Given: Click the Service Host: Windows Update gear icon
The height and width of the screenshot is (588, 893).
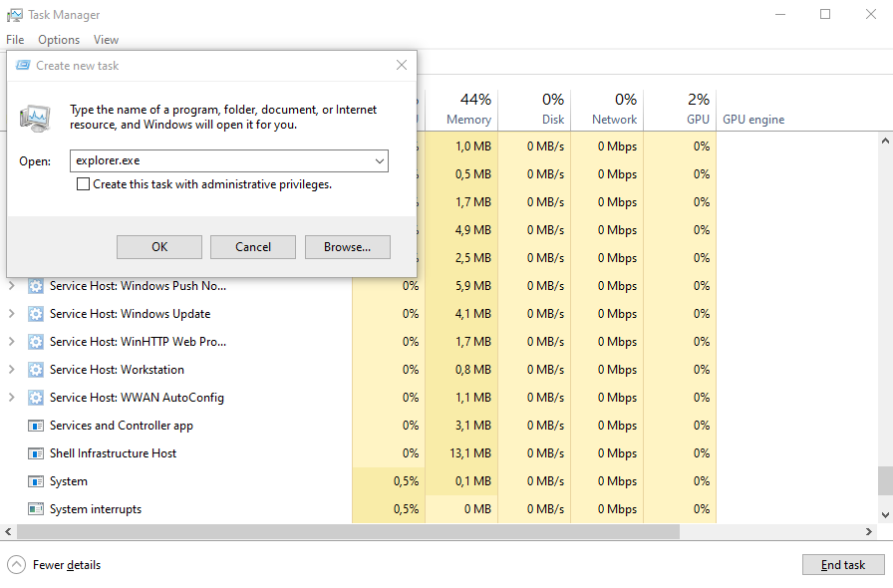Looking at the screenshot, I should coord(36,314).
